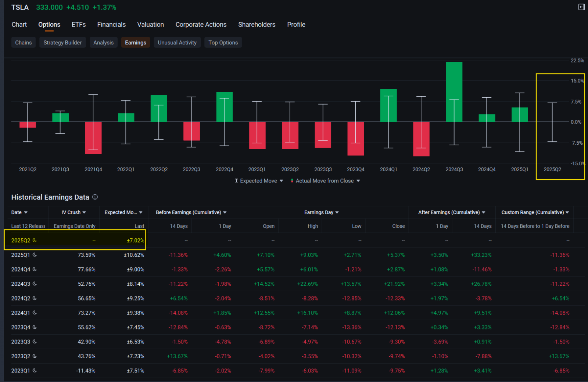The width and height of the screenshot is (588, 382).
Task: Click the red-green Actual Move legend icon
Action: 292,181
